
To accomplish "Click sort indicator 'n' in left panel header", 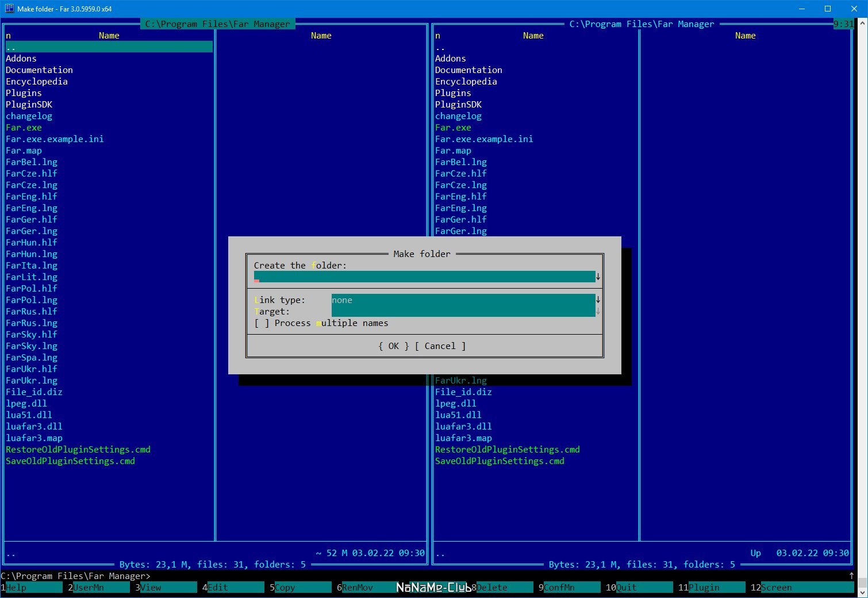I will click(8, 36).
